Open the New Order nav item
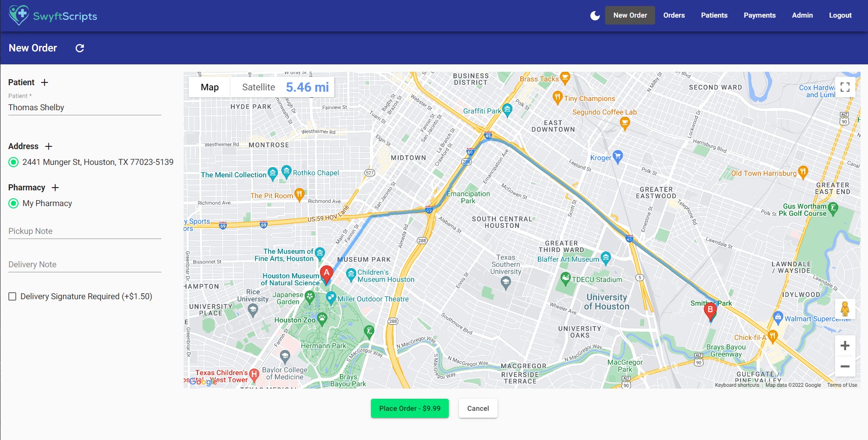The width and height of the screenshot is (868, 440). (630, 15)
